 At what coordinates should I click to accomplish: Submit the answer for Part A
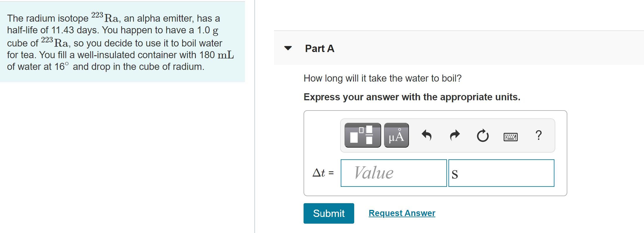tap(328, 213)
